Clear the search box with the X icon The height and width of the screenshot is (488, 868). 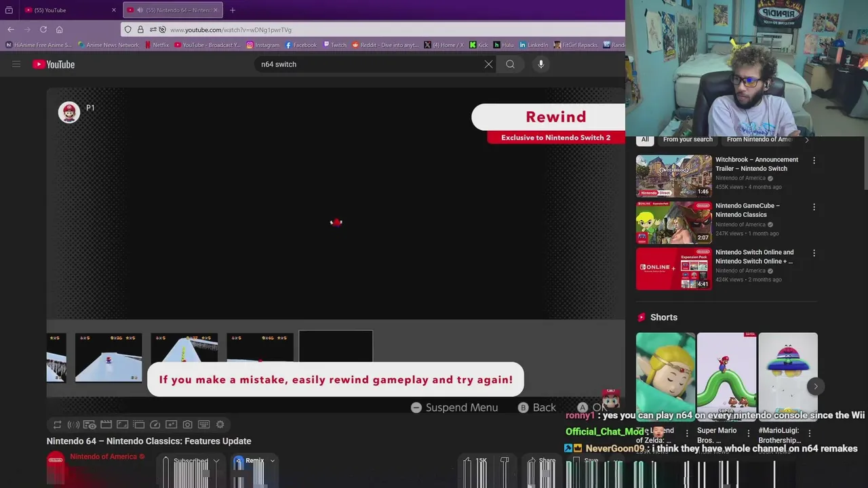click(488, 64)
